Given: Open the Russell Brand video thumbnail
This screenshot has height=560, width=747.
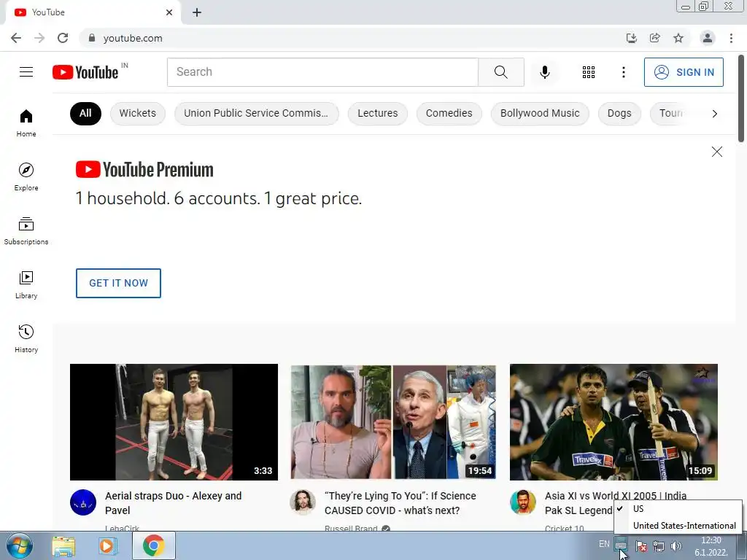Looking at the screenshot, I should 393,422.
